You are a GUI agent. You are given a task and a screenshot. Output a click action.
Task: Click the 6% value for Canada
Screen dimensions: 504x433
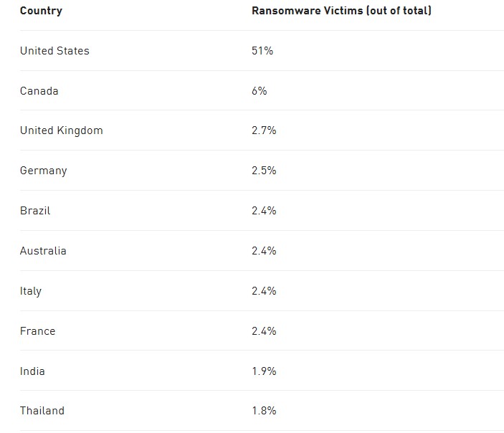[260, 91]
